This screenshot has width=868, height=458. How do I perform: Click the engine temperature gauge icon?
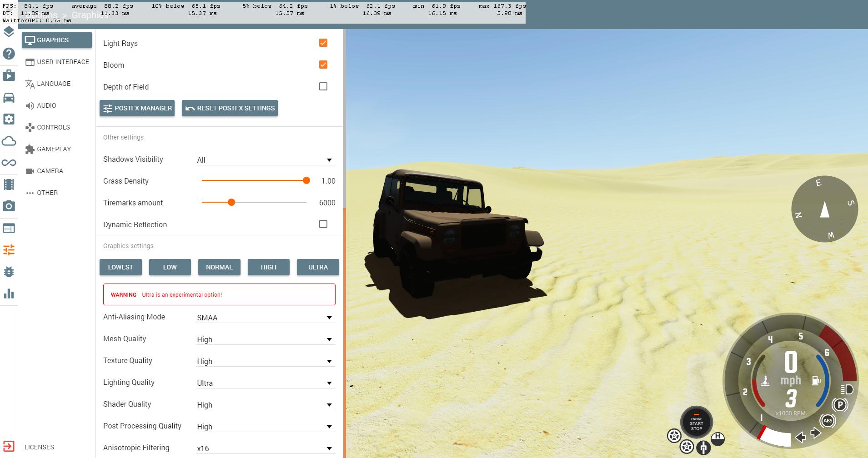click(765, 380)
